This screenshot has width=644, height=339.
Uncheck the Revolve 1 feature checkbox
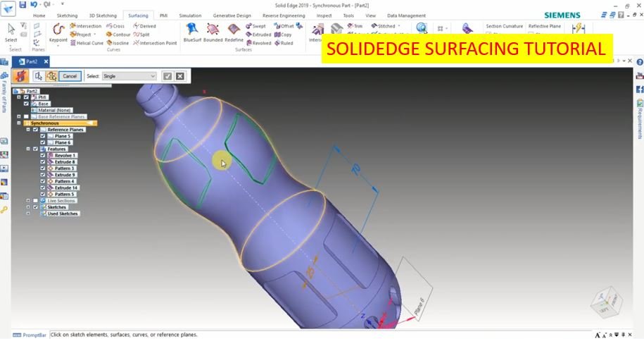click(43, 155)
